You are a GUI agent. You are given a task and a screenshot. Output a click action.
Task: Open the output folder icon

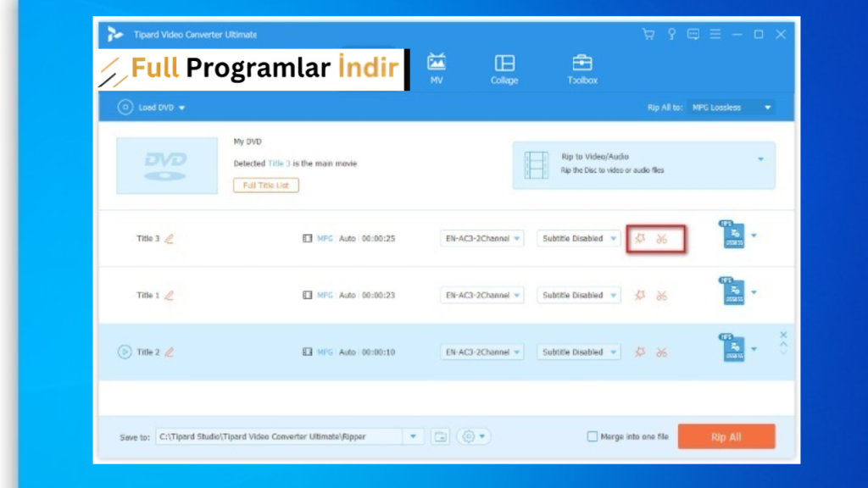(440, 436)
